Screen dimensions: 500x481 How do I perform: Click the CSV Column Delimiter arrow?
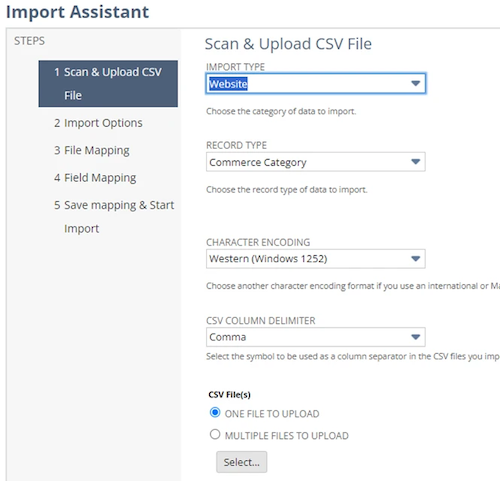[415, 337]
